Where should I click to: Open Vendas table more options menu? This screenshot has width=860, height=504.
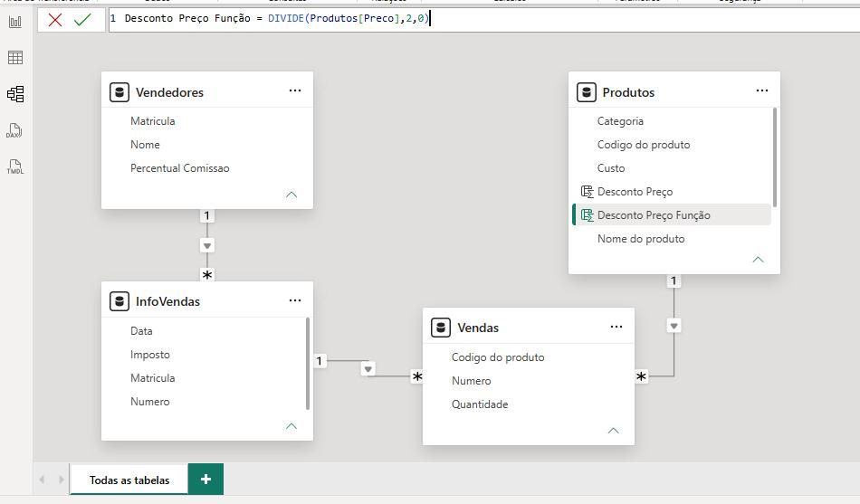coord(616,327)
